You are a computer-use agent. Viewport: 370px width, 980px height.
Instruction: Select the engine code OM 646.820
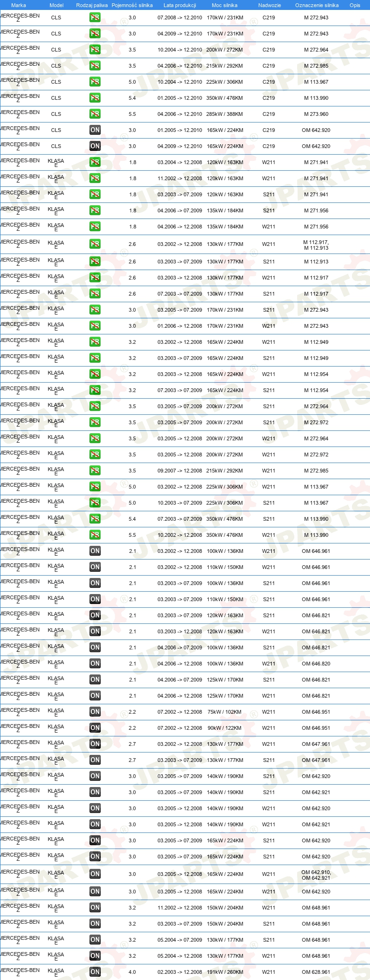tap(316, 664)
